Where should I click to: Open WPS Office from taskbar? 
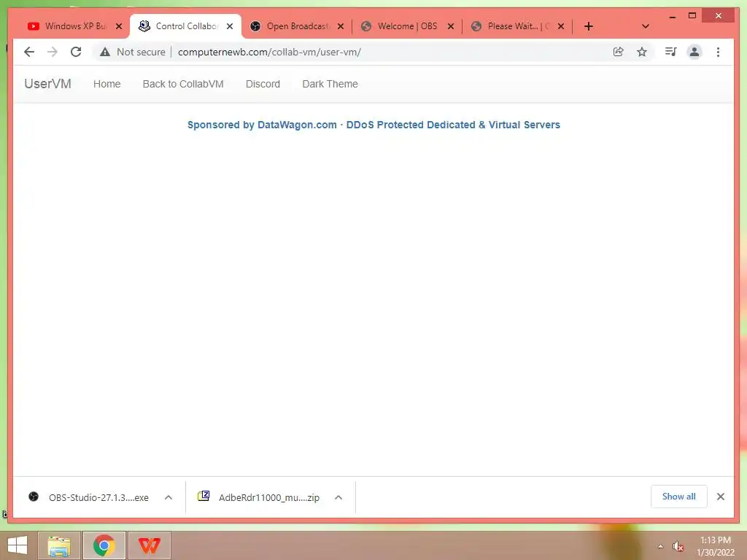point(149,545)
